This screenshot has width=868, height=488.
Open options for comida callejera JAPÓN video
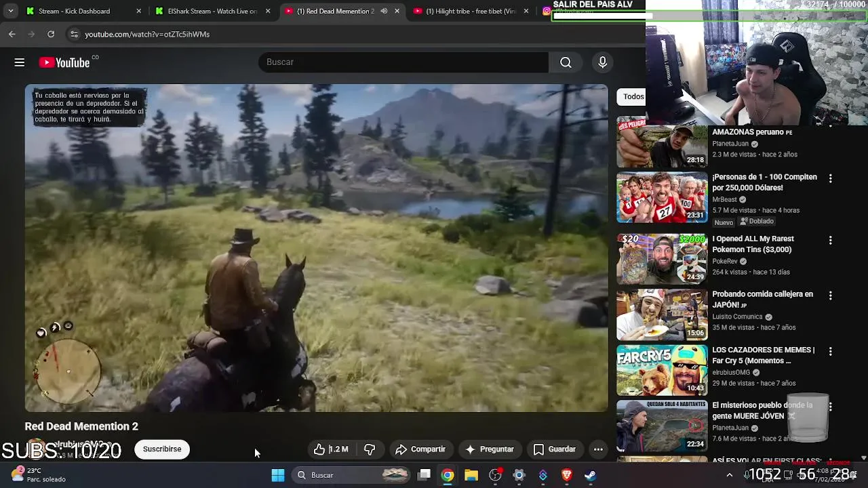click(x=830, y=296)
